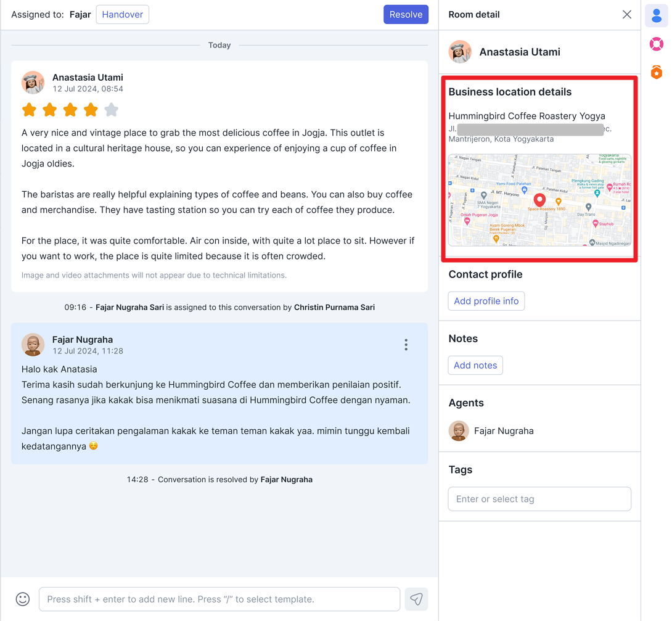Click Fajar Nugraha's avatar in the reply message
Image resolution: width=672 pixels, height=621 pixels.
click(33, 345)
